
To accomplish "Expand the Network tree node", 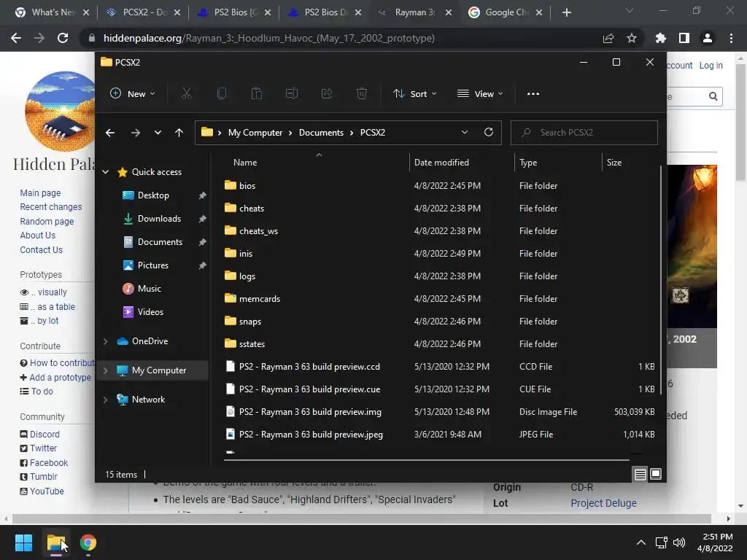I will tap(105, 400).
